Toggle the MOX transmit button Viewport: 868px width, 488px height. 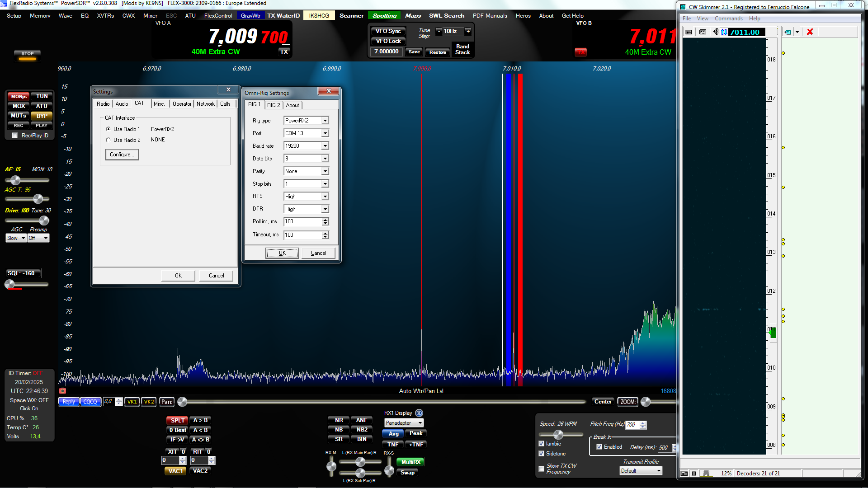tap(19, 106)
